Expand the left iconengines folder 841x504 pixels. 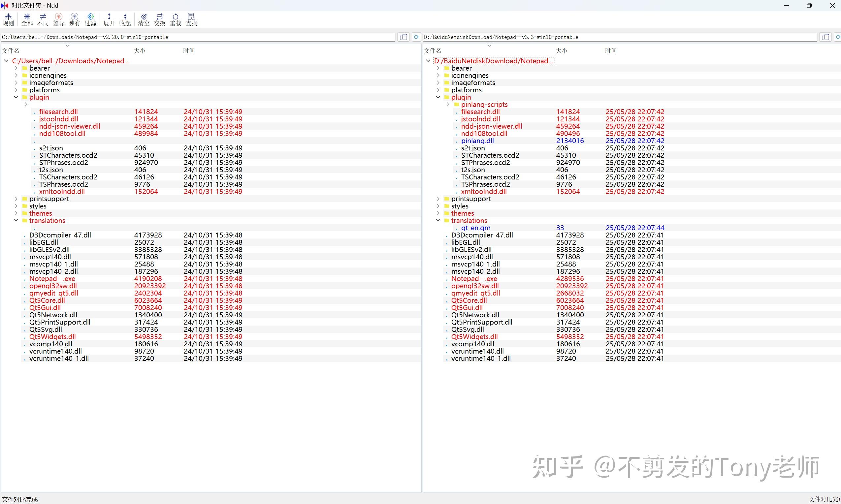click(x=16, y=76)
